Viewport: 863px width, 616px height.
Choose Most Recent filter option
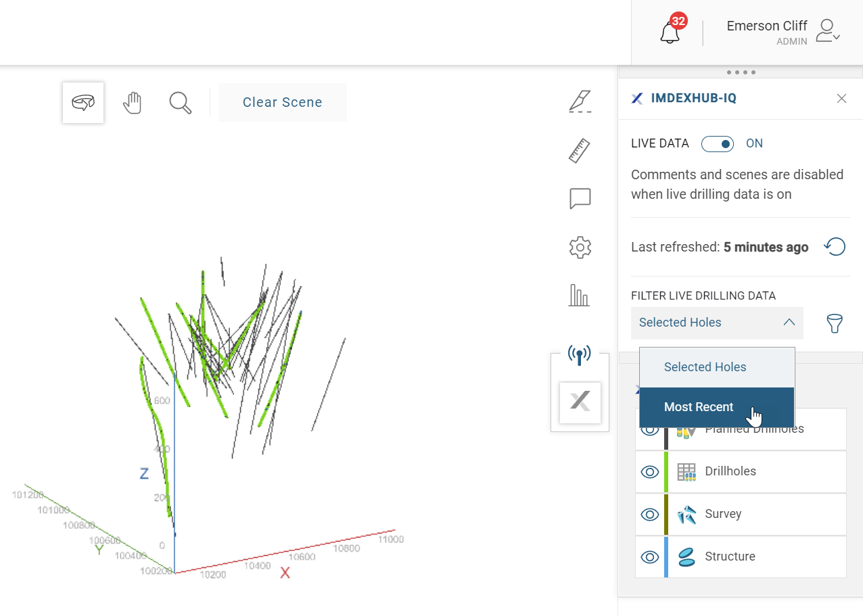pyautogui.click(x=717, y=407)
